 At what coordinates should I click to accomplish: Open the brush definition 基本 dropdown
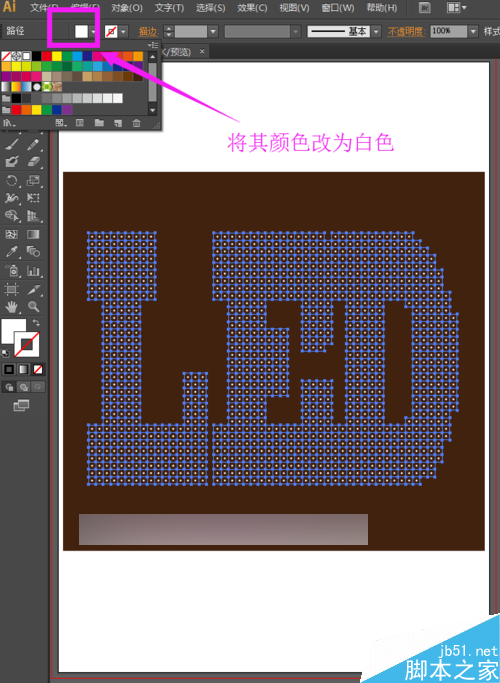[376, 31]
